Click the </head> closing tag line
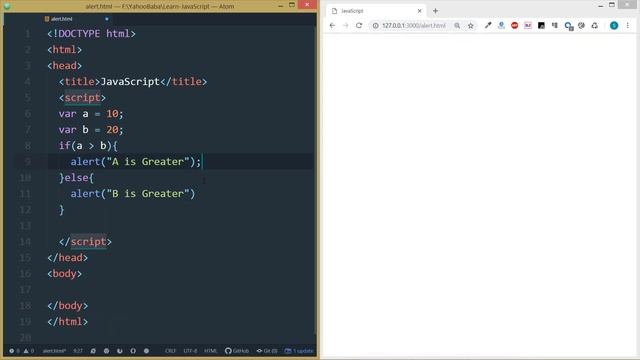 pyautogui.click(x=68, y=258)
